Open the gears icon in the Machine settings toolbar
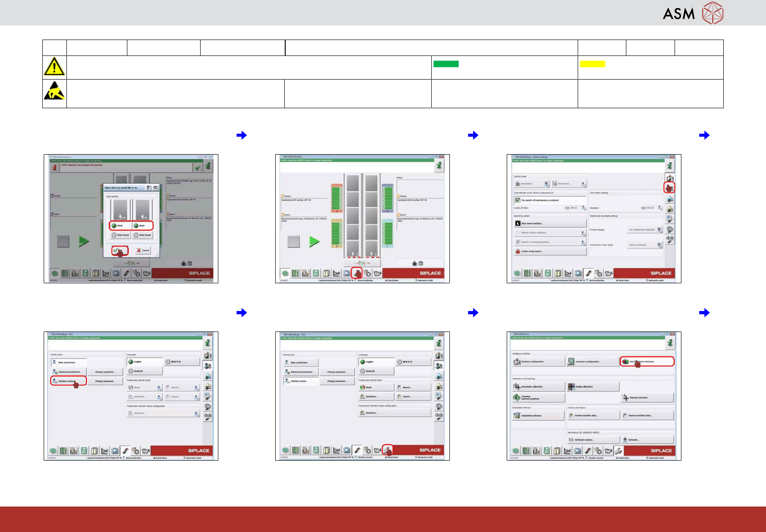The height and width of the screenshot is (532, 766). click(x=599, y=273)
